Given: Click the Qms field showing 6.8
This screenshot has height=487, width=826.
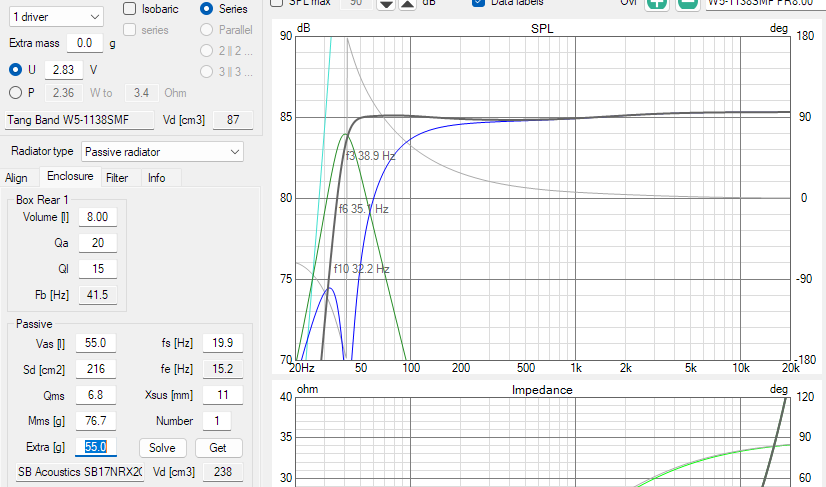Looking at the screenshot, I should click(x=95, y=395).
